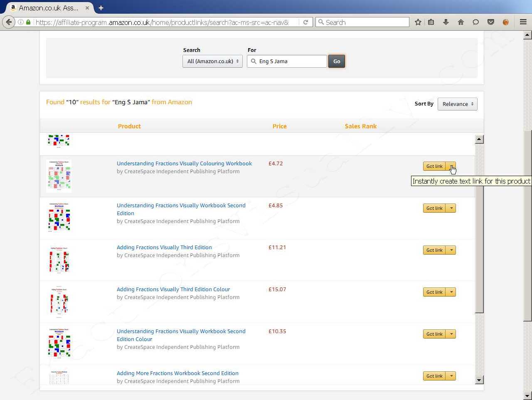Reload the page with the refresh icon
Viewport: 532px width, 400px height.
(305, 22)
